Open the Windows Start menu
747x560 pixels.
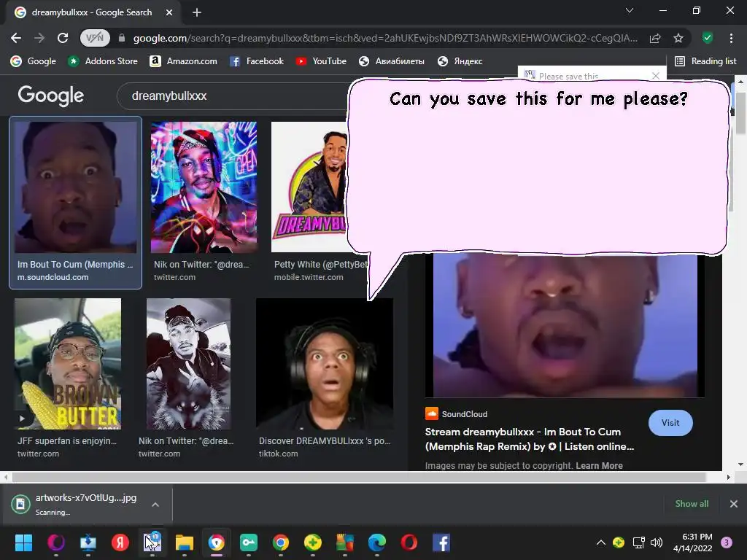[x=23, y=542]
